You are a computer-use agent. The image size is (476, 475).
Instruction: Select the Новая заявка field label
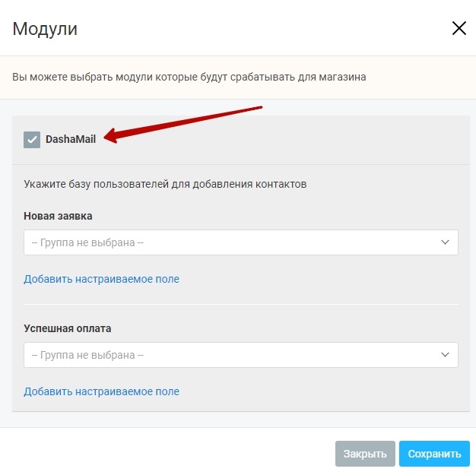point(58,216)
